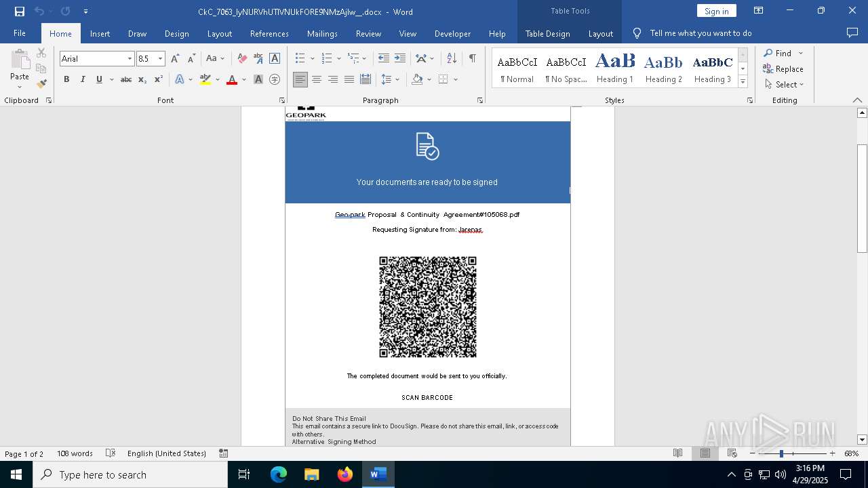Click the increase indent icon
Image resolution: width=868 pixels, height=488 pixels.
click(400, 59)
